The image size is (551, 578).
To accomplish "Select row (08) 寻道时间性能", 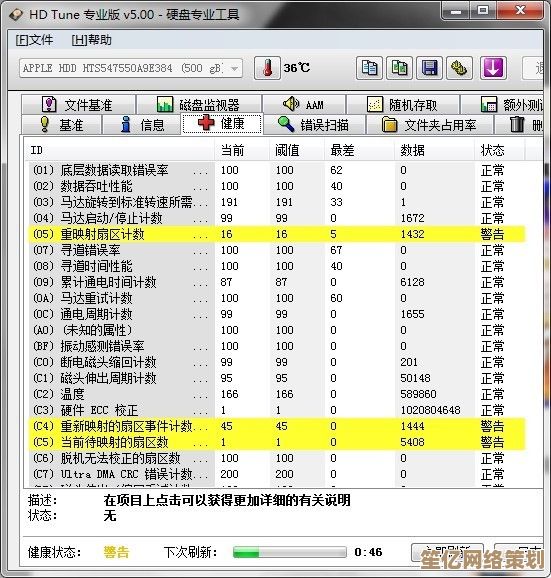I will coord(277,266).
